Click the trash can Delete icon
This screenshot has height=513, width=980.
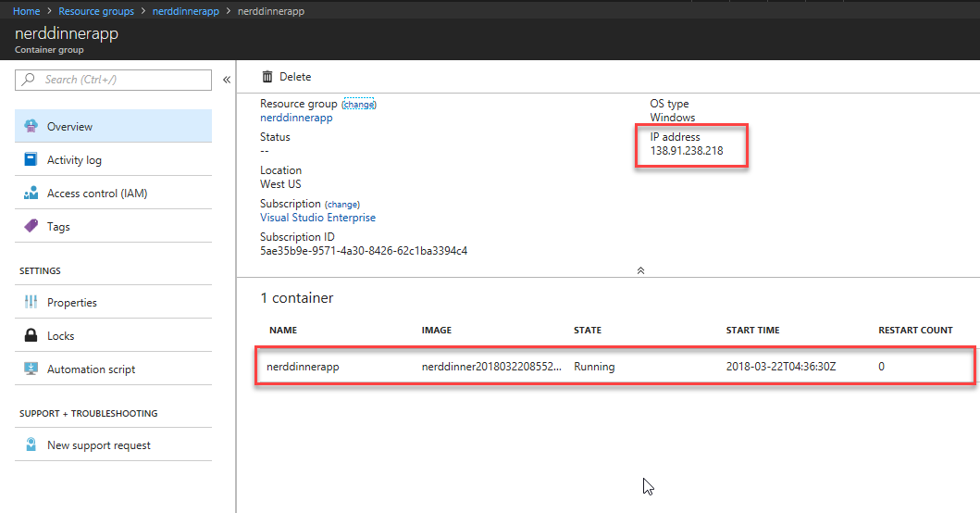click(267, 76)
